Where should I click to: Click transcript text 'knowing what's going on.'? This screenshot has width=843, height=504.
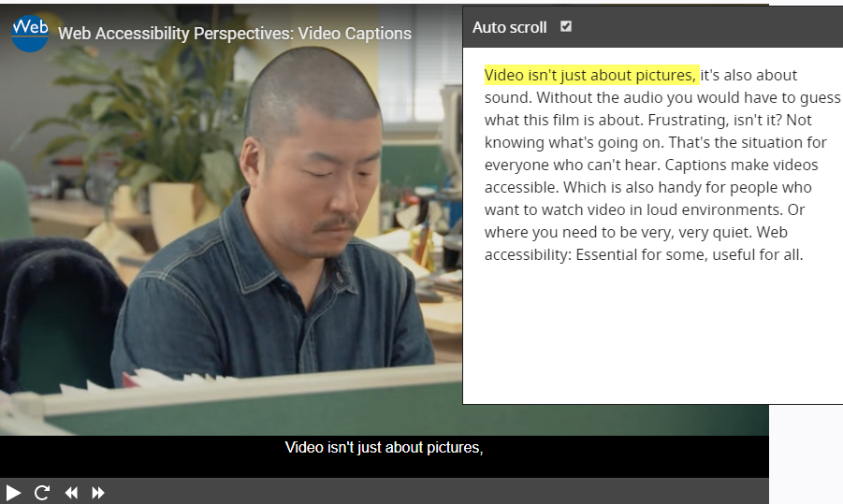(574, 142)
